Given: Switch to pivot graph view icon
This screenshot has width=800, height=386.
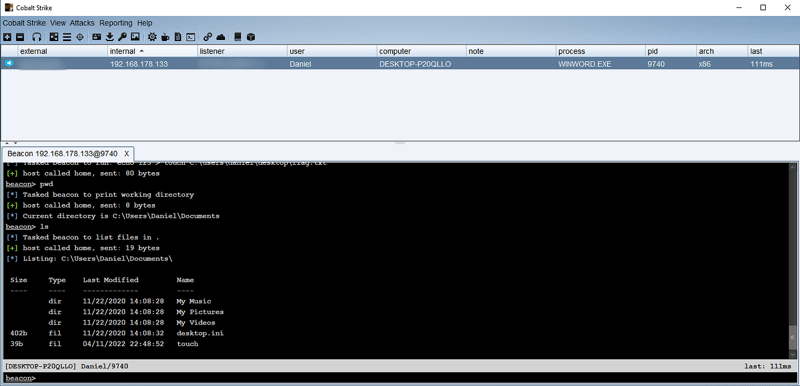Looking at the screenshot, I should pyautogui.click(x=54, y=37).
